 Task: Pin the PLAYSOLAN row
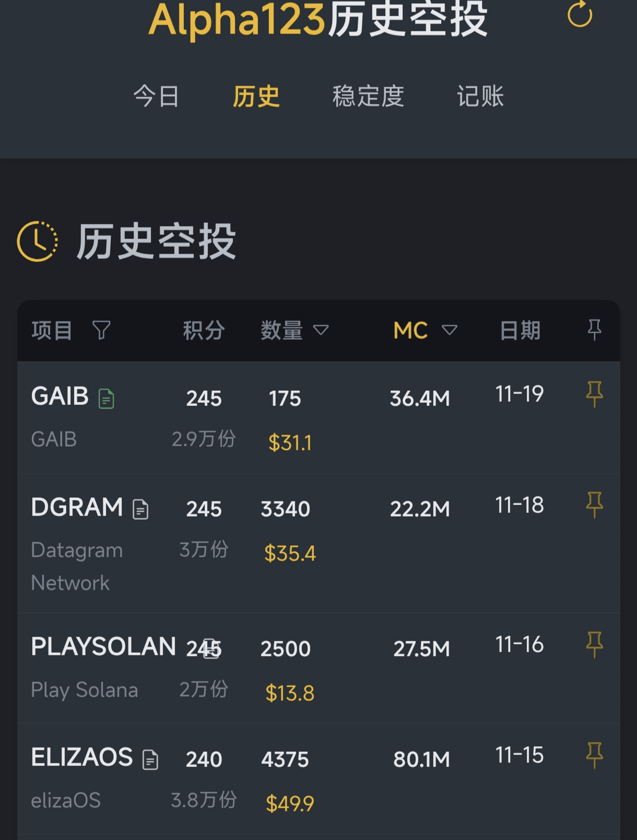click(594, 644)
